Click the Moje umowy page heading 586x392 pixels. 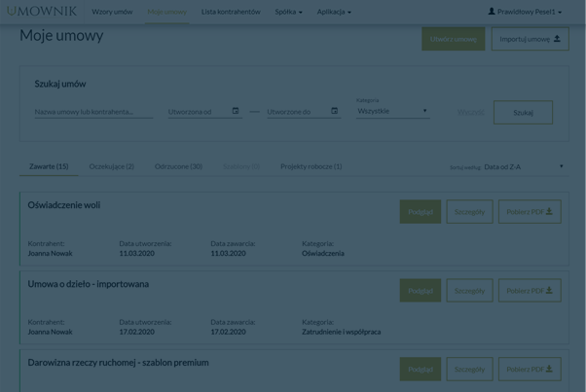[61, 35]
